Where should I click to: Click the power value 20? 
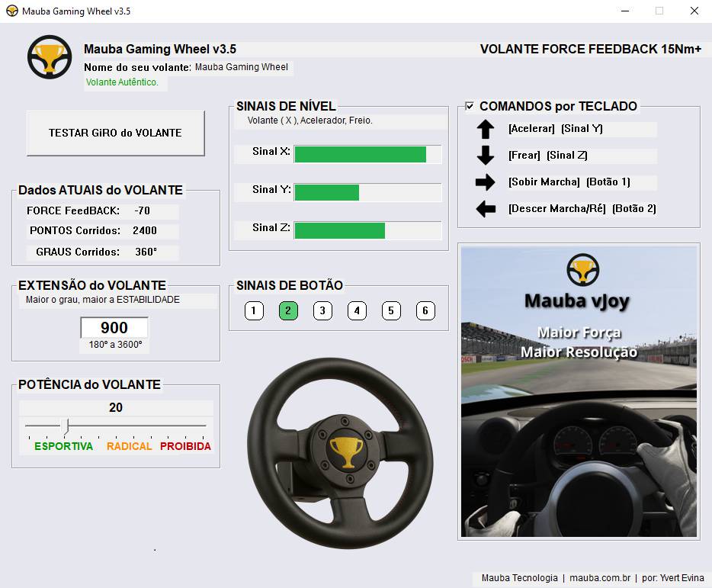coord(116,407)
